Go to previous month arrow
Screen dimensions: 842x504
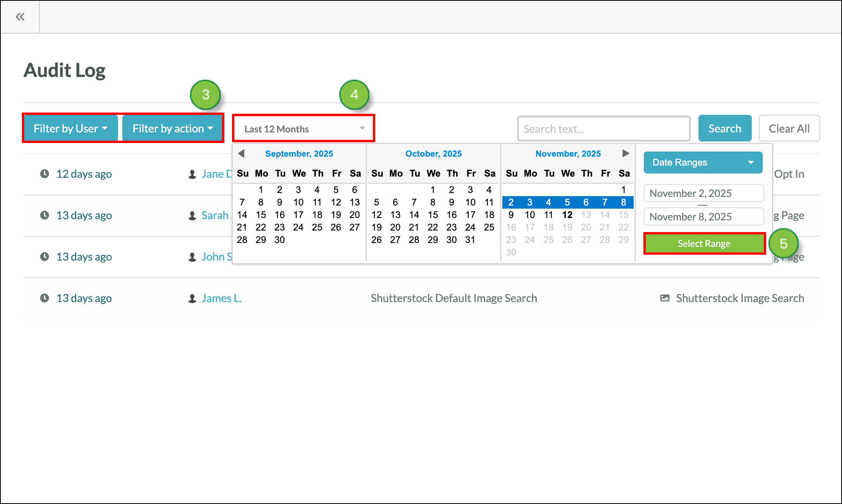(241, 154)
